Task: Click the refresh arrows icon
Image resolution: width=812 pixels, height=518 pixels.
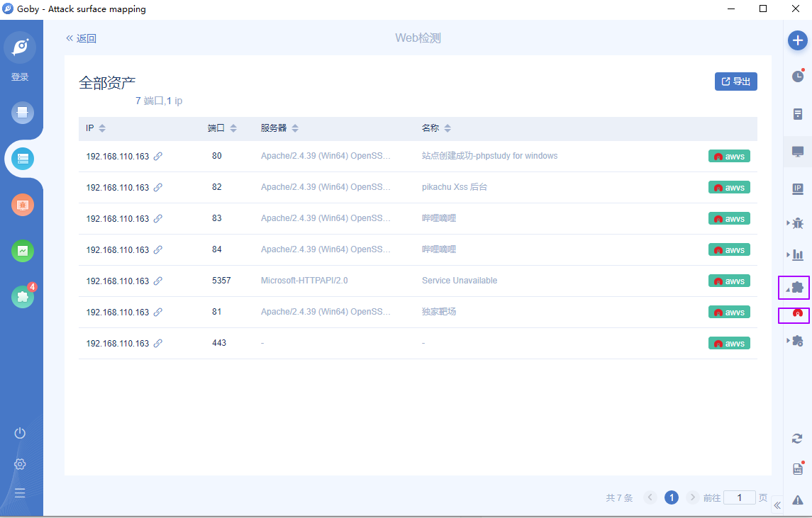Action: coord(797,439)
